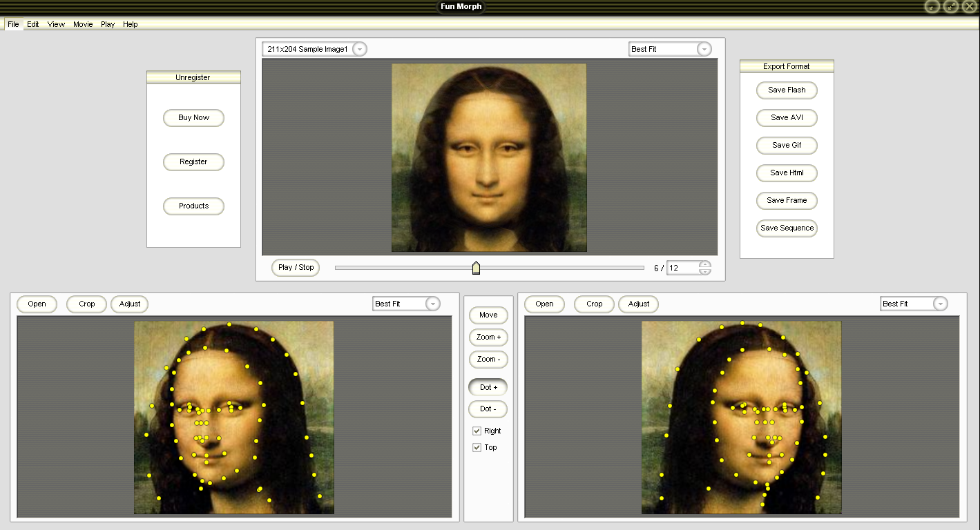Click Open in the right image panel

(545, 304)
